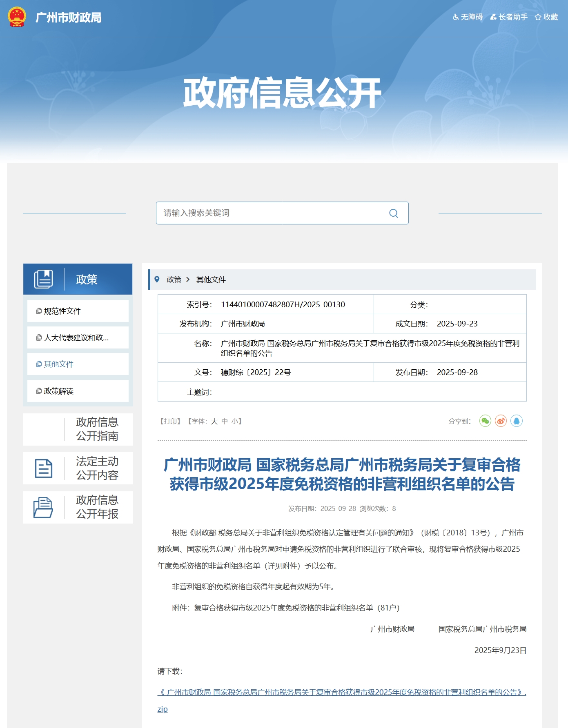Screen dimensions: 568x728
Task: Click the 政府信息公开年报 folder icon
Action: tap(43, 507)
